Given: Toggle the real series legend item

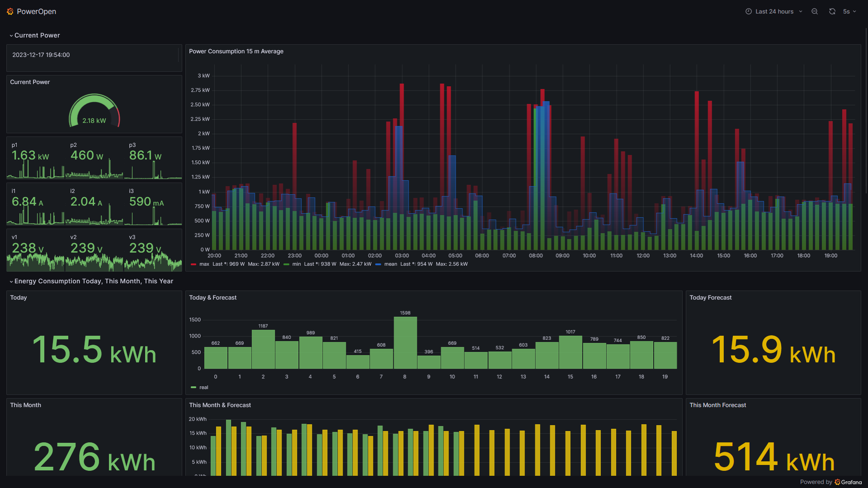Looking at the screenshot, I should (x=204, y=388).
